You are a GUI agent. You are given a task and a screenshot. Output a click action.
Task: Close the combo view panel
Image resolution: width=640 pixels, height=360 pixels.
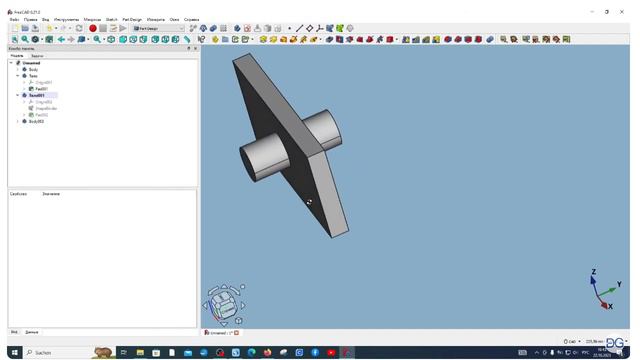[195, 48]
